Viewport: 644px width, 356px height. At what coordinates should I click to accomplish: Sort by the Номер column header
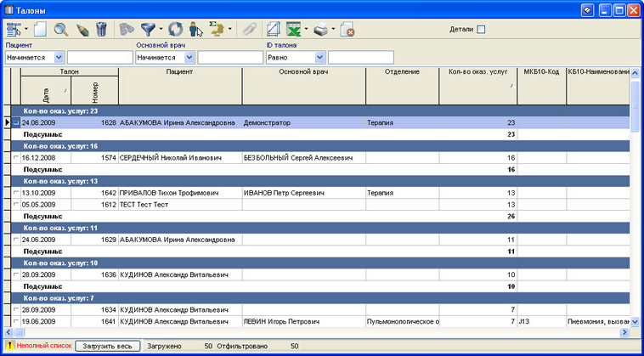click(95, 90)
